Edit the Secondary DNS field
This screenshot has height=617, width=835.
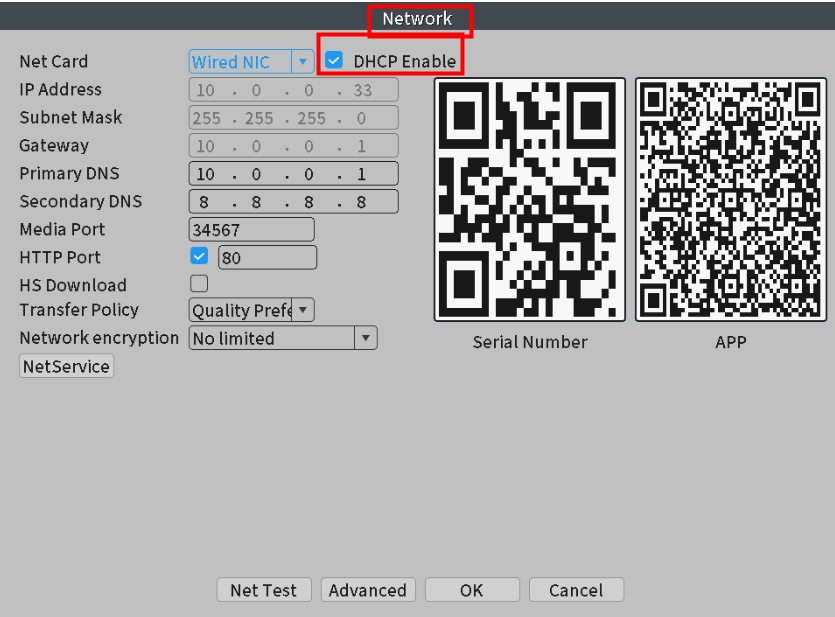(293, 202)
